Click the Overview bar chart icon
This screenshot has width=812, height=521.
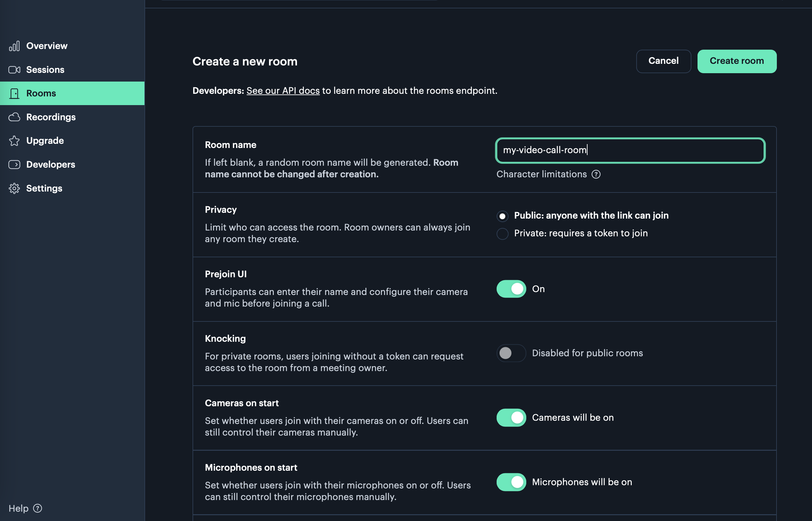[x=14, y=46]
